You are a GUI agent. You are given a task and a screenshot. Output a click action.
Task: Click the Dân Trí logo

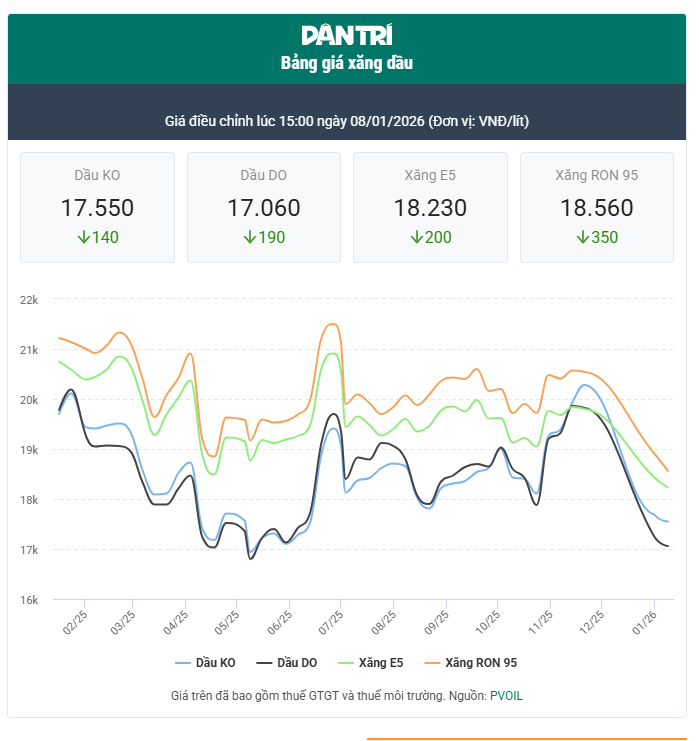pyautogui.click(x=346, y=35)
